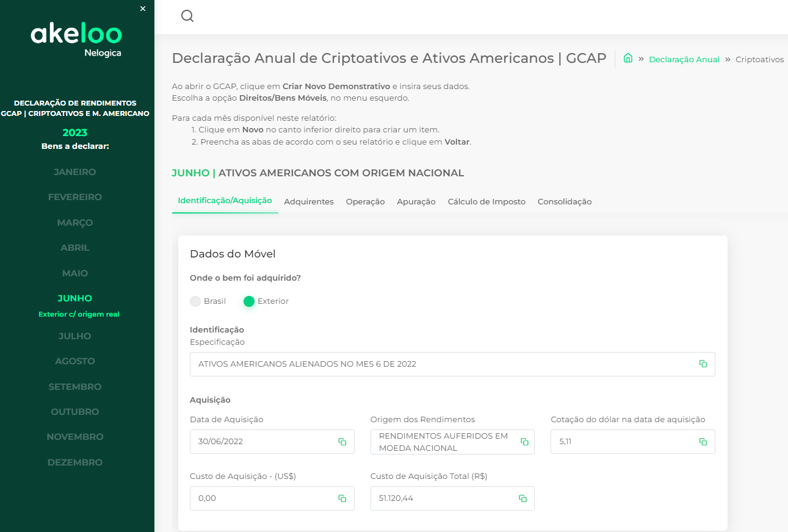Select JANEIRO in the sidebar months
This screenshot has height=532, width=788.
coord(75,172)
